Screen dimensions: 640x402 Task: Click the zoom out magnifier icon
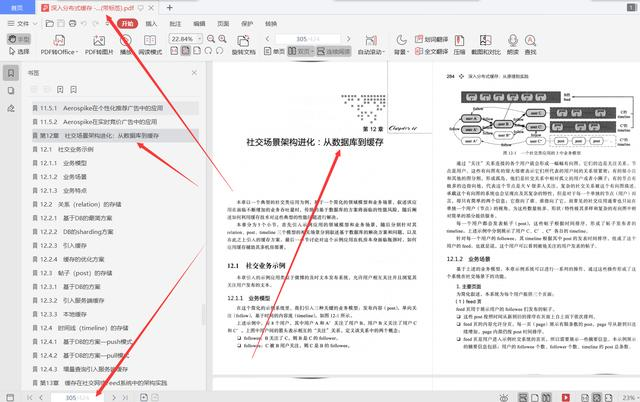tap(211, 39)
